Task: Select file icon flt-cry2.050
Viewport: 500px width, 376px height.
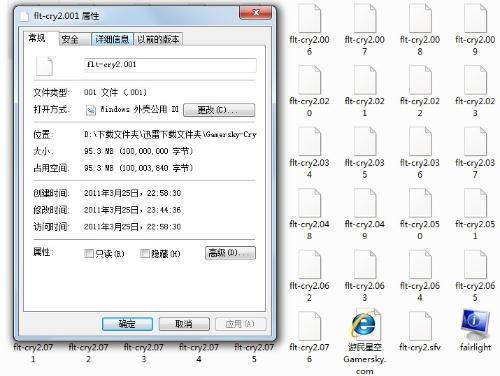Action: tap(420, 203)
